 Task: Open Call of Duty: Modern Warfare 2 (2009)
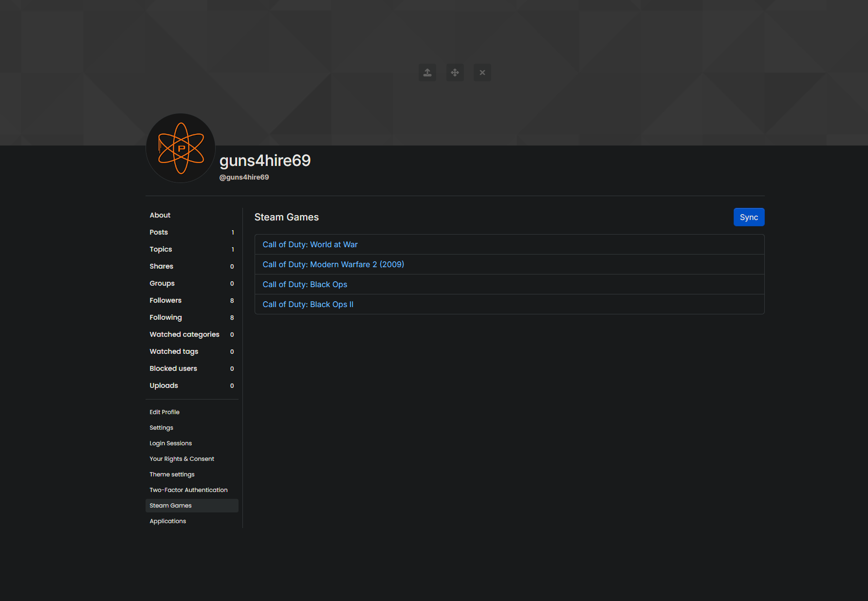coord(333,264)
